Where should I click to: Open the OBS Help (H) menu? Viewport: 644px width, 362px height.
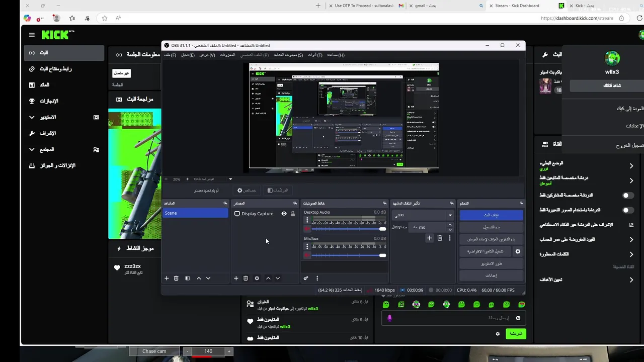pos(336,55)
